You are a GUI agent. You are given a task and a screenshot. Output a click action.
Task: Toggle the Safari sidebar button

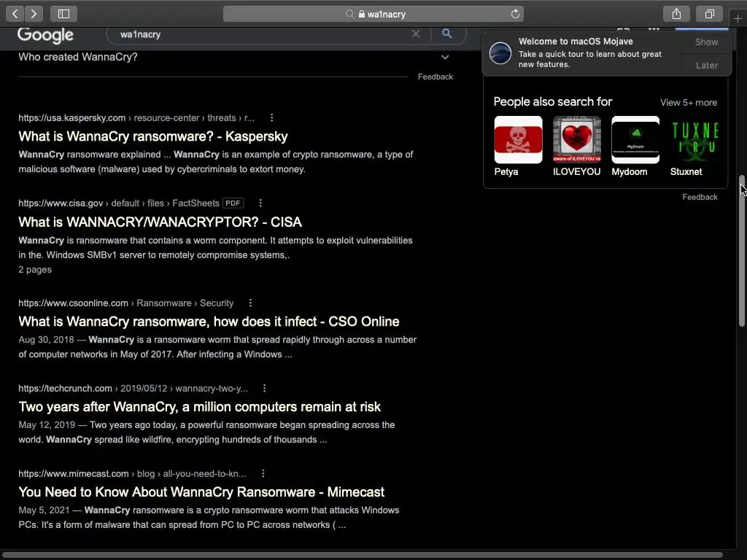pos(64,14)
